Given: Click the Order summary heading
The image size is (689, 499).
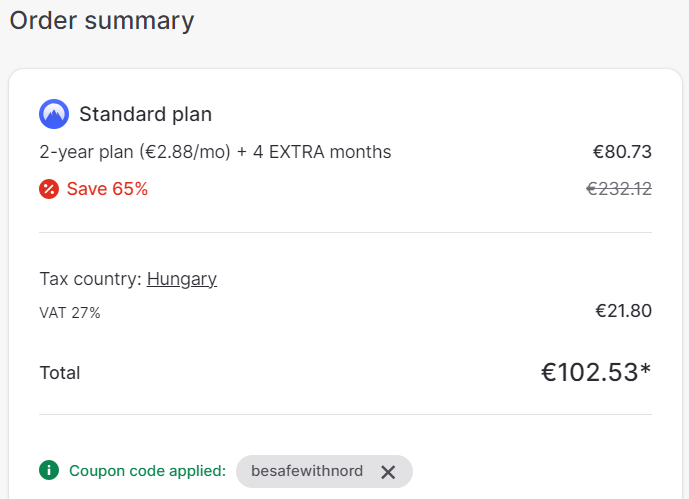Looking at the screenshot, I should 102,20.
